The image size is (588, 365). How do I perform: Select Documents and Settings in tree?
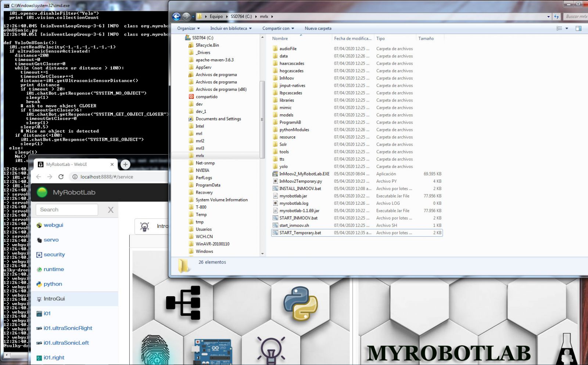pos(218,119)
